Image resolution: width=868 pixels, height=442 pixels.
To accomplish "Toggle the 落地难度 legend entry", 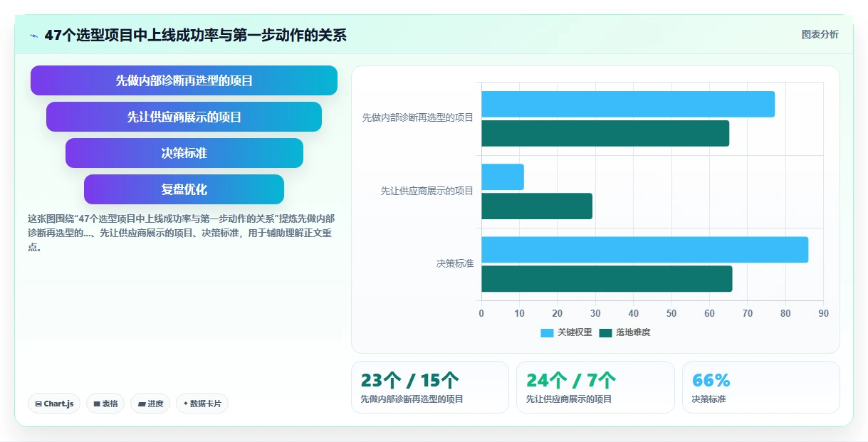I will (x=624, y=332).
